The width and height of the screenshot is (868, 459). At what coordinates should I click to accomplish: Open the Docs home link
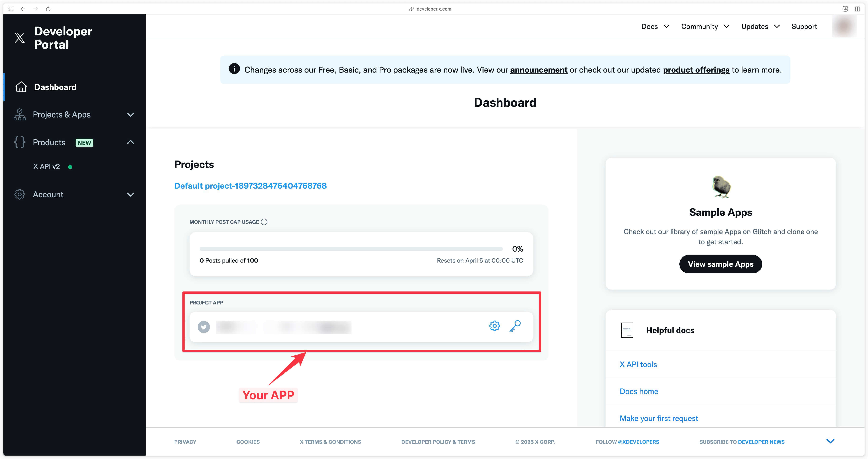pos(639,391)
